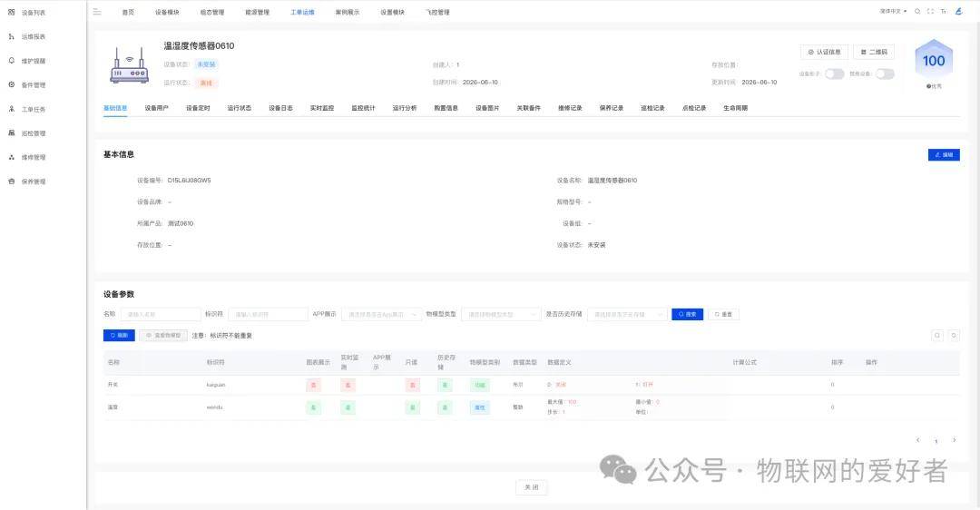Toggle the switch beneath the 认证信息 button

tap(835, 74)
